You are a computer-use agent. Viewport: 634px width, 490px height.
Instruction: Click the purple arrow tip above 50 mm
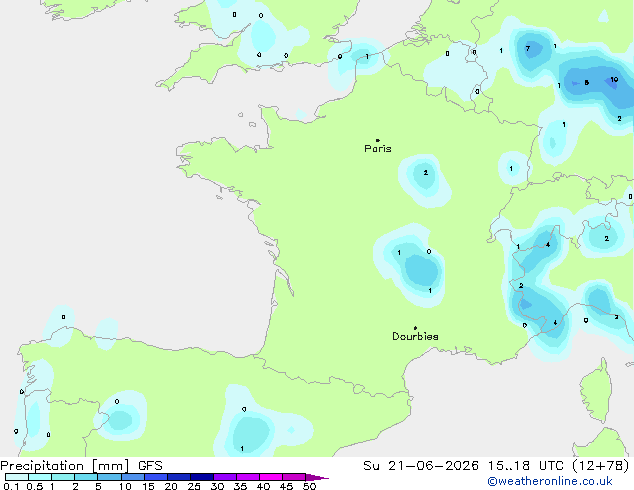pos(317,477)
